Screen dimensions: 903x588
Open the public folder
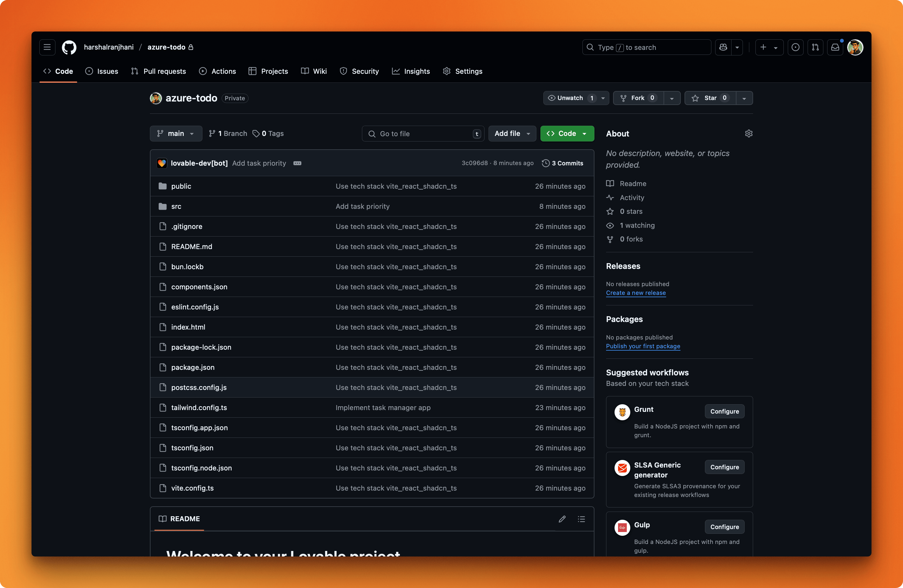coord(181,186)
